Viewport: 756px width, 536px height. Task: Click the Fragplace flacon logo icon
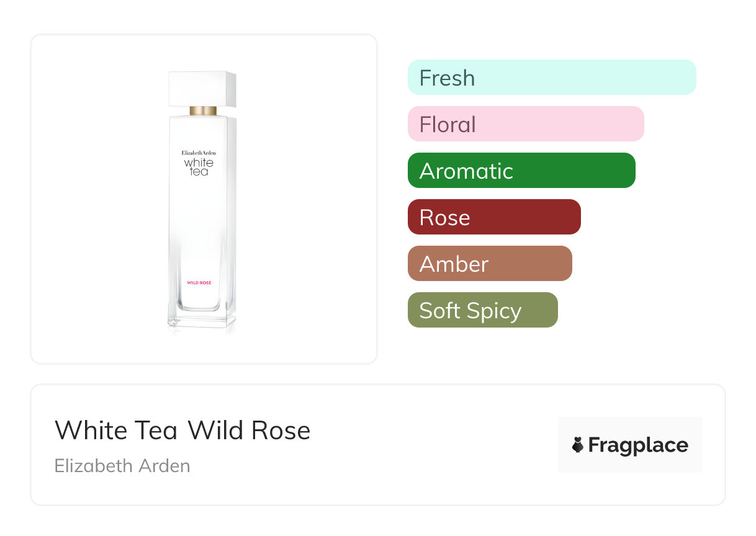click(x=578, y=445)
